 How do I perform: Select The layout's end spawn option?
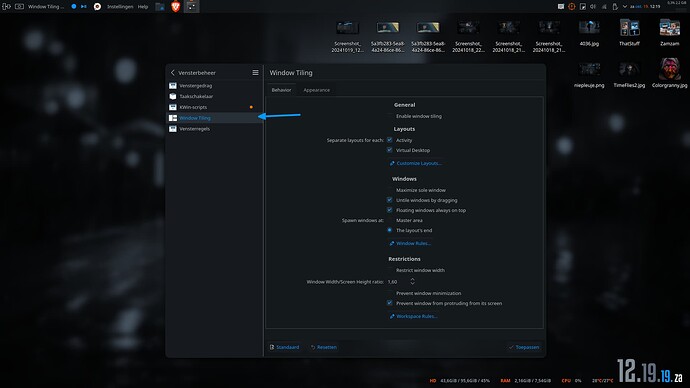click(389, 230)
